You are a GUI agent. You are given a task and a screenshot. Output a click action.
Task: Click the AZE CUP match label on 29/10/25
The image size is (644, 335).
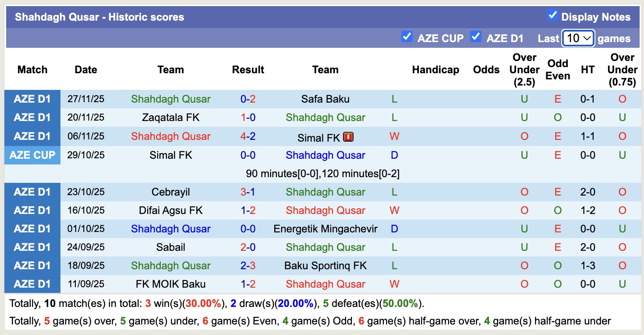point(32,155)
